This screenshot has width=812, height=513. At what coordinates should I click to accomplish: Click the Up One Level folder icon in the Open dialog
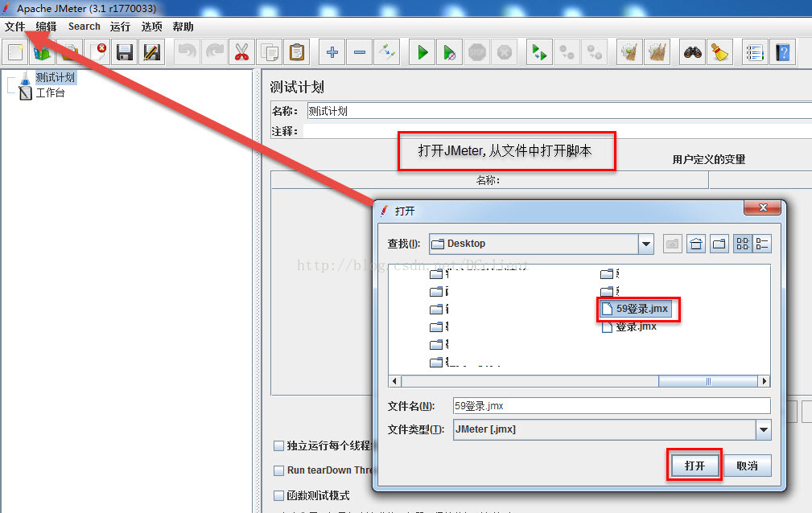point(672,244)
